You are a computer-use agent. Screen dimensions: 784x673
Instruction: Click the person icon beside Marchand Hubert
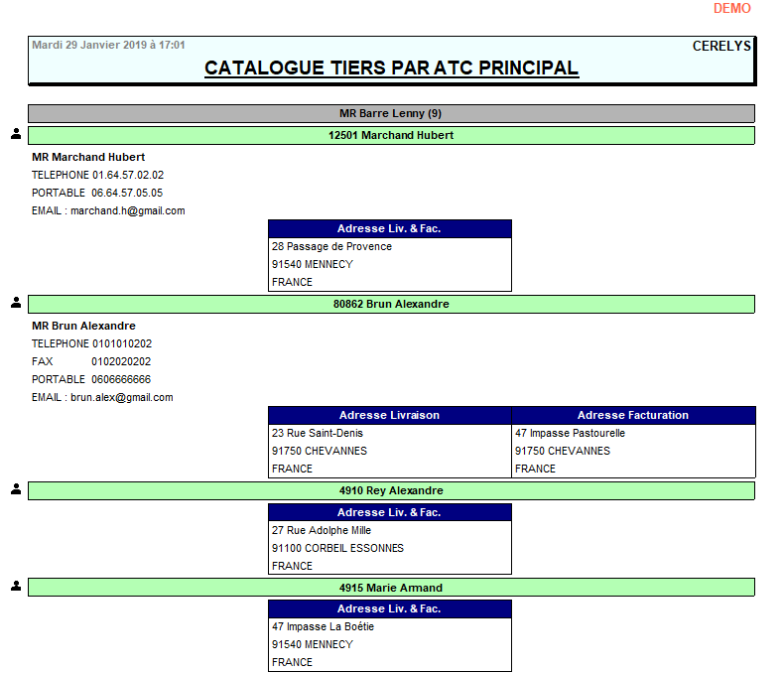[16, 132]
